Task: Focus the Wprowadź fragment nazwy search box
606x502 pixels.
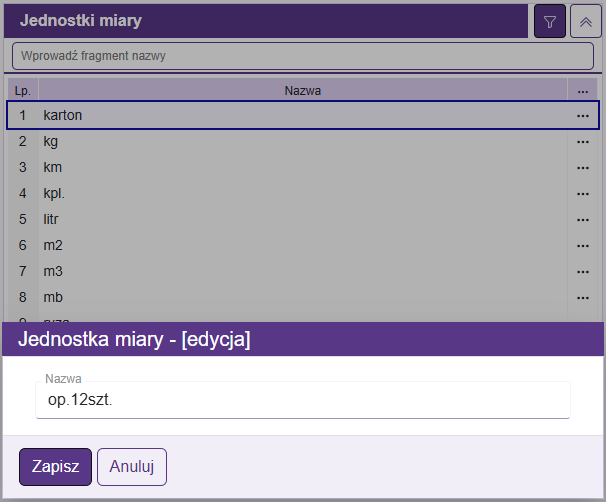Action: (302, 56)
